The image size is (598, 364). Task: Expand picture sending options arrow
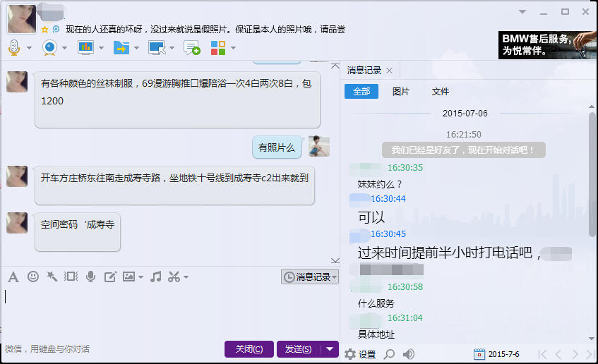[140, 277]
